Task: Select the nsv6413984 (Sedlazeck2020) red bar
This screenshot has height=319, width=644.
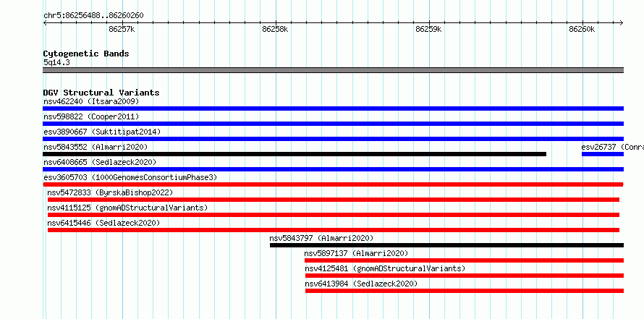Action: [465, 291]
